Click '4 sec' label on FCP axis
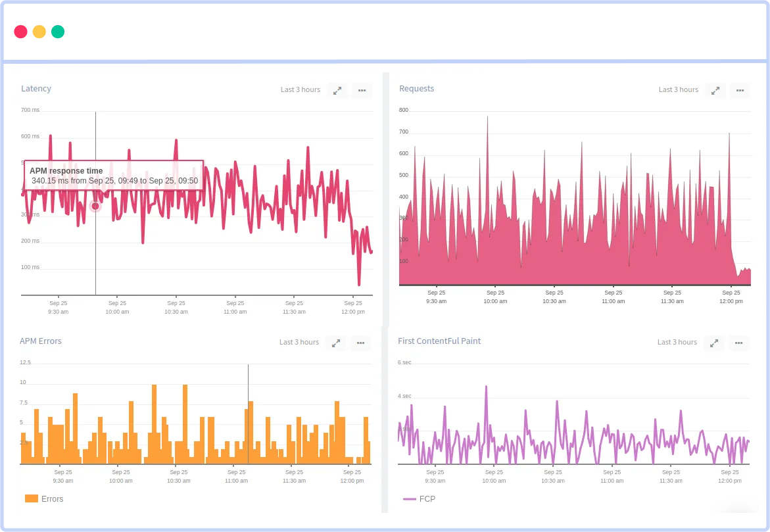The image size is (770, 532). [x=404, y=396]
